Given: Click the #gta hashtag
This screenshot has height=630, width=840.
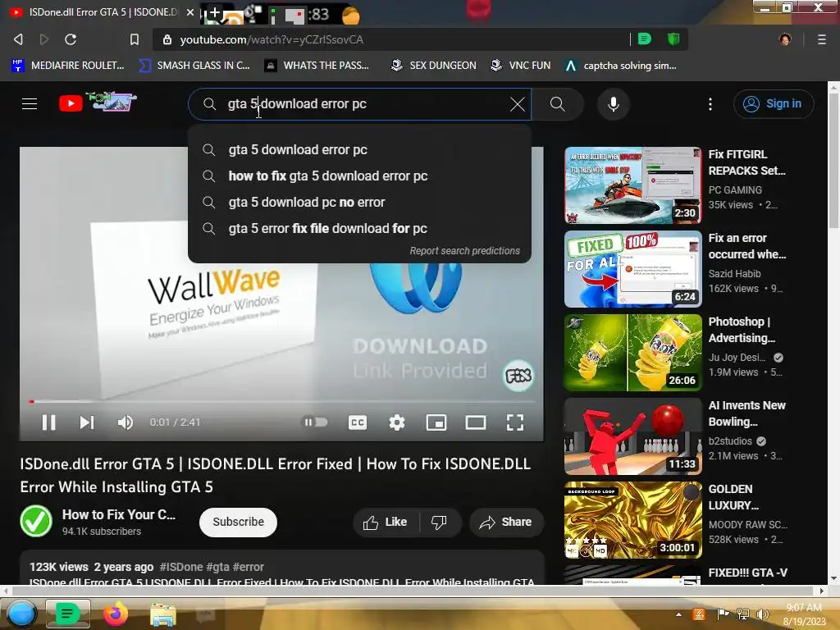Looking at the screenshot, I should [x=217, y=567].
